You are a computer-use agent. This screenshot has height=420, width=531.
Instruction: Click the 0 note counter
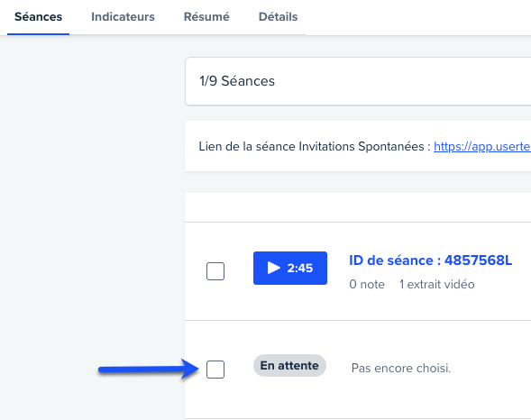coord(367,284)
